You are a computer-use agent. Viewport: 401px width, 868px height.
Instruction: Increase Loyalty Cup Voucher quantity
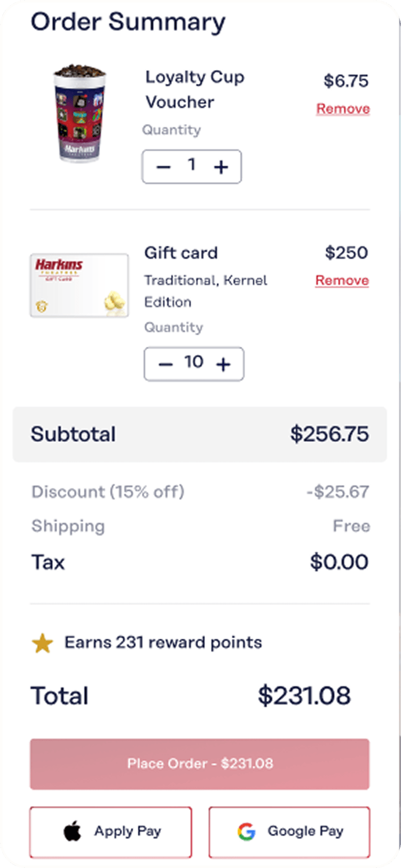(221, 167)
